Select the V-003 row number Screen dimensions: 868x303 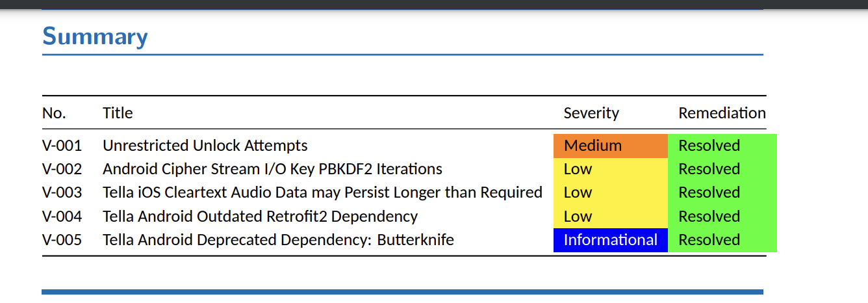[x=62, y=192]
